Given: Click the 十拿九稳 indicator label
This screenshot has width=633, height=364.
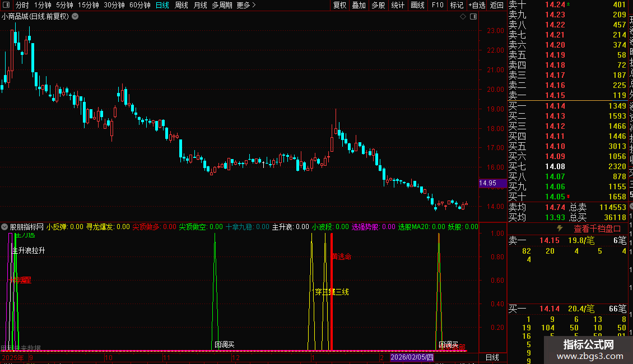Looking at the screenshot, I should [247, 227].
